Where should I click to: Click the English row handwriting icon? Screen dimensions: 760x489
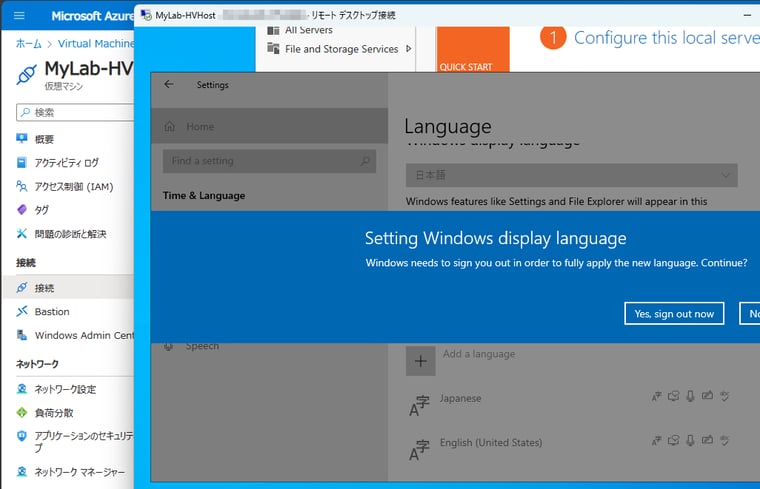point(707,440)
